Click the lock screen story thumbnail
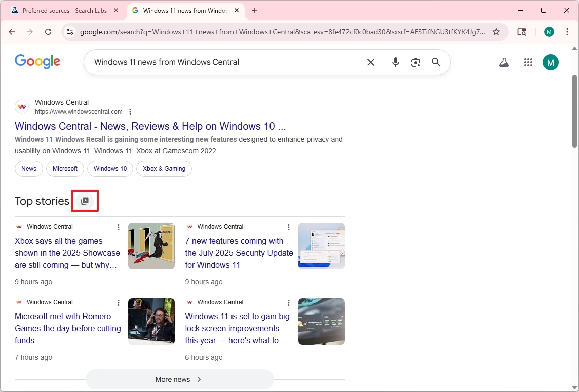 [322, 322]
